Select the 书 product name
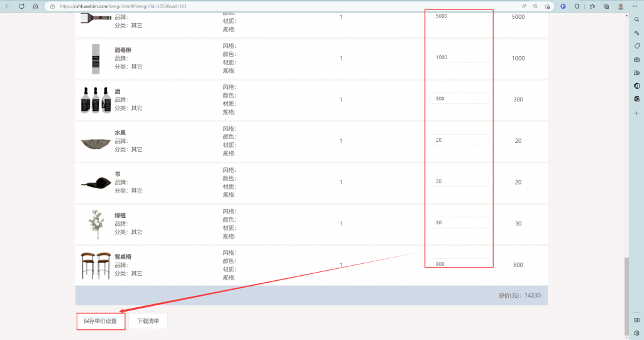644x340 pixels. pyautogui.click(x=118, y=174)
